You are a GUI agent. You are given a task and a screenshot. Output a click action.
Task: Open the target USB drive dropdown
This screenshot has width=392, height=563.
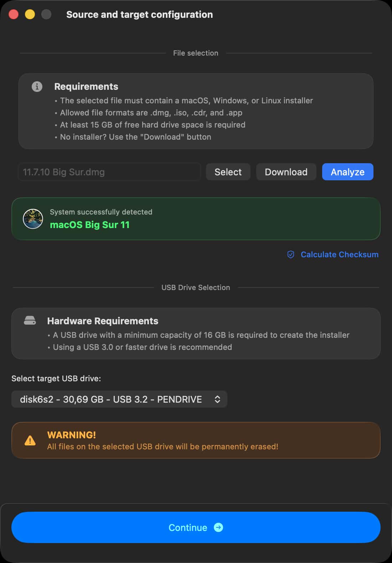click(x=119, y=399)
